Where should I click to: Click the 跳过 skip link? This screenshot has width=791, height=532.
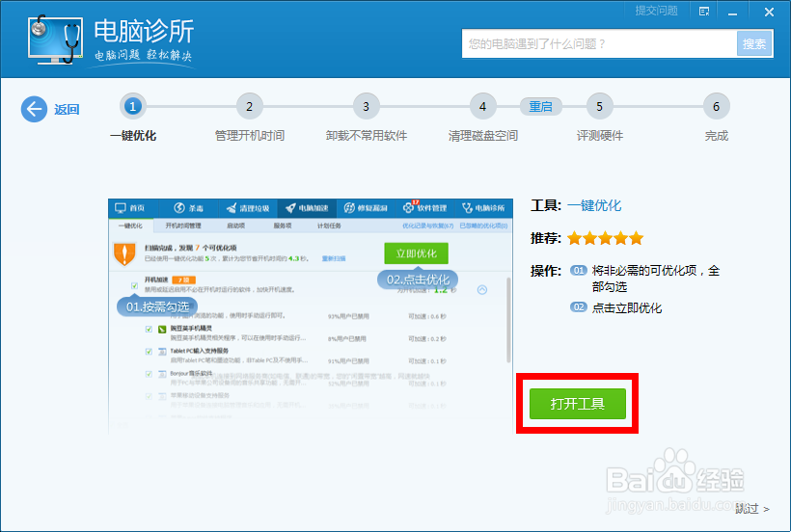(x=752, y=508)
